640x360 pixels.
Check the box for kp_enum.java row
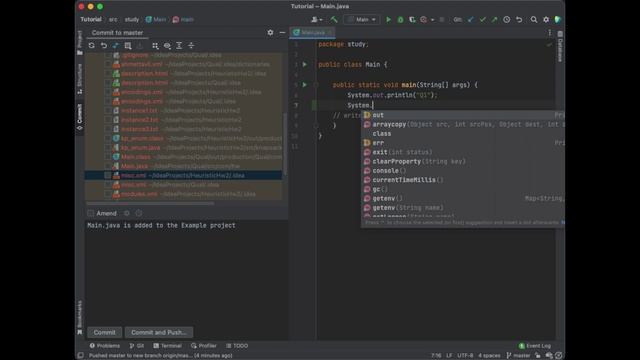click(x=107, y=148)
